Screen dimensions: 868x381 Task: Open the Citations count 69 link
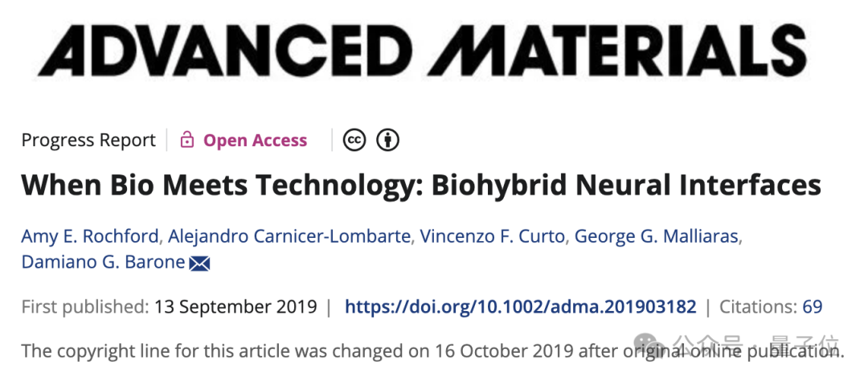(771, 306)
